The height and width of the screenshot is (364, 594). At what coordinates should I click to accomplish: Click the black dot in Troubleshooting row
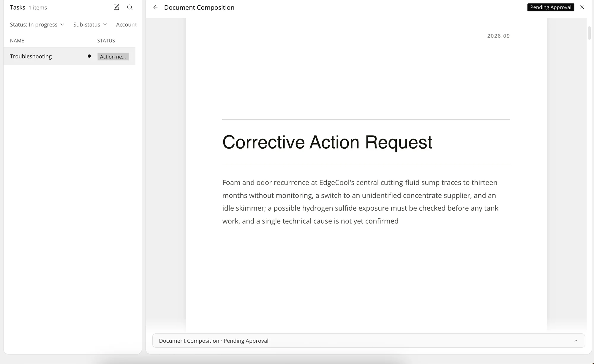coord(89,56)
